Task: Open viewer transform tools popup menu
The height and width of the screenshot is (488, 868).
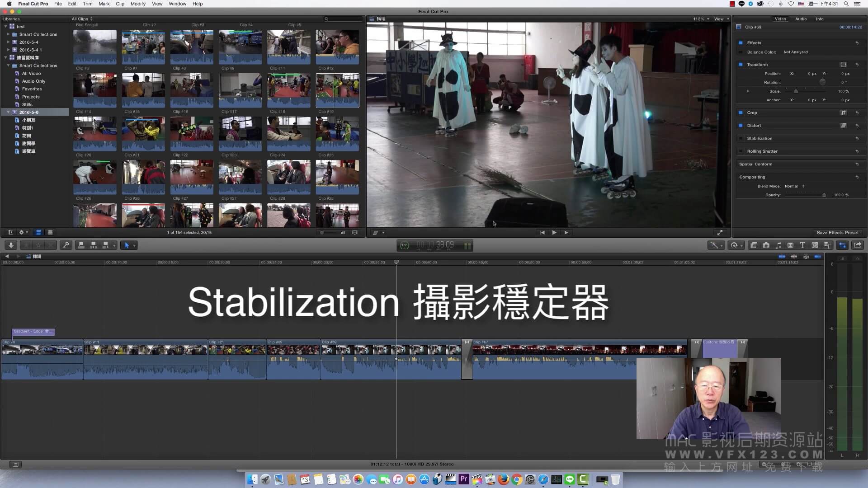Action: point(378,233)
